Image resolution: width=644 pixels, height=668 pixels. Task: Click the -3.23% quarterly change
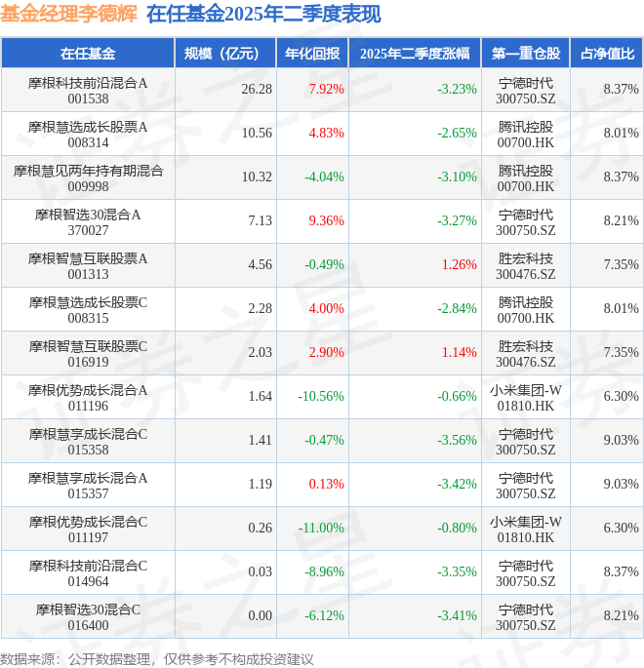[x=457, y=89]
